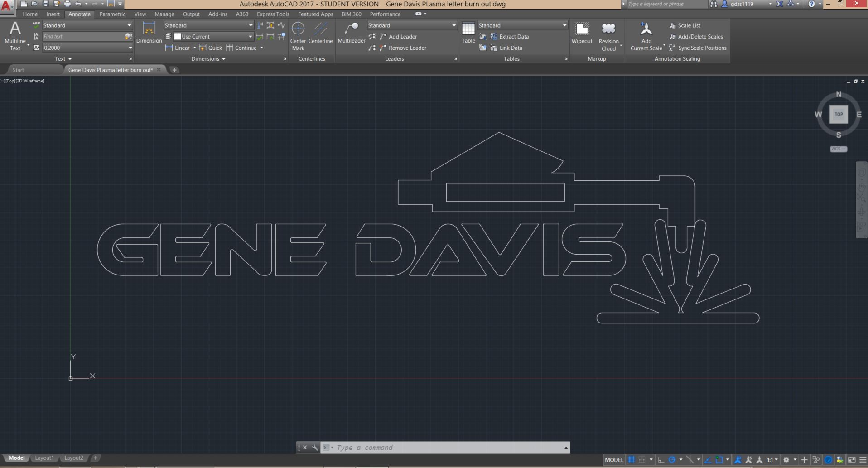Viewport: 868px width, 468px height.
Task: Click MODEL space button in status bar
Action: [x=614, y=460]
